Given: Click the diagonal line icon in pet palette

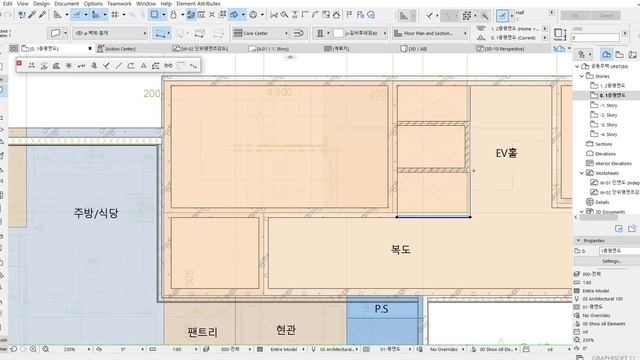Looking at the screenshot, I should coord(118,65).
